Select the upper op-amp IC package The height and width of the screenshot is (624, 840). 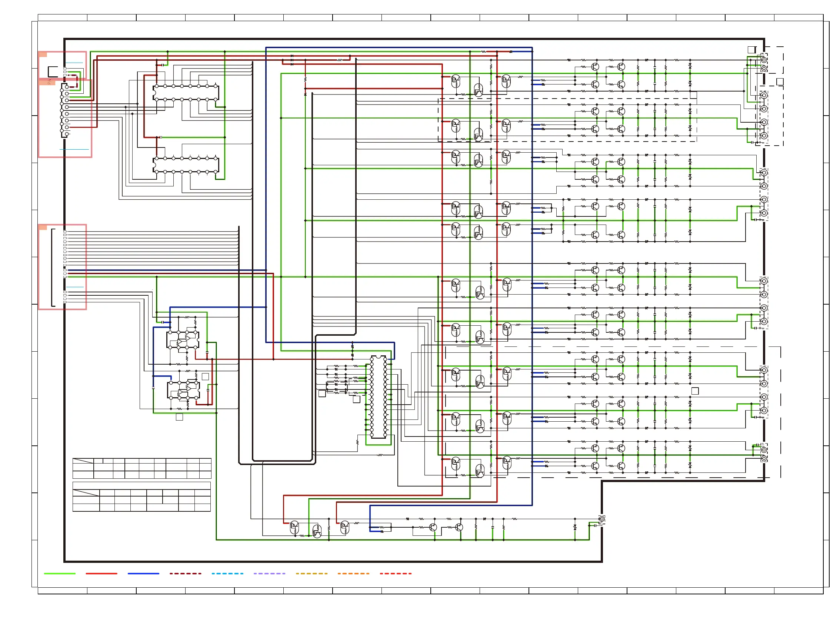tap(183, 339)
